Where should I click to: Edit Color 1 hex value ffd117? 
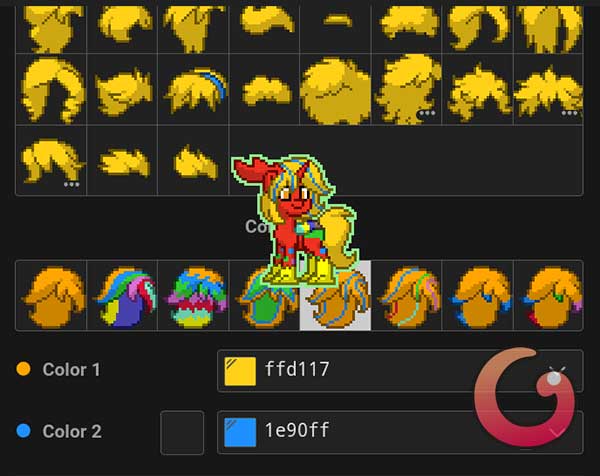(x=297, y=369)
